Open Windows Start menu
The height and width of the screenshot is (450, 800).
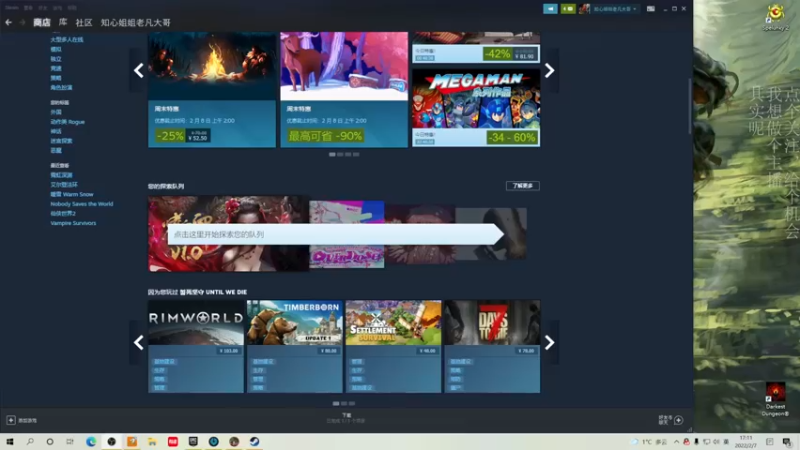10,441
